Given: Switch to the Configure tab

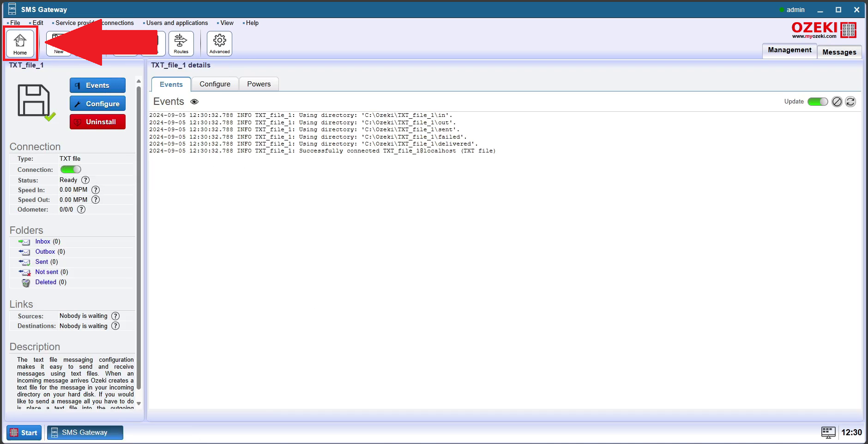Looking at the screenshot, I should click(x=215, y=84).
